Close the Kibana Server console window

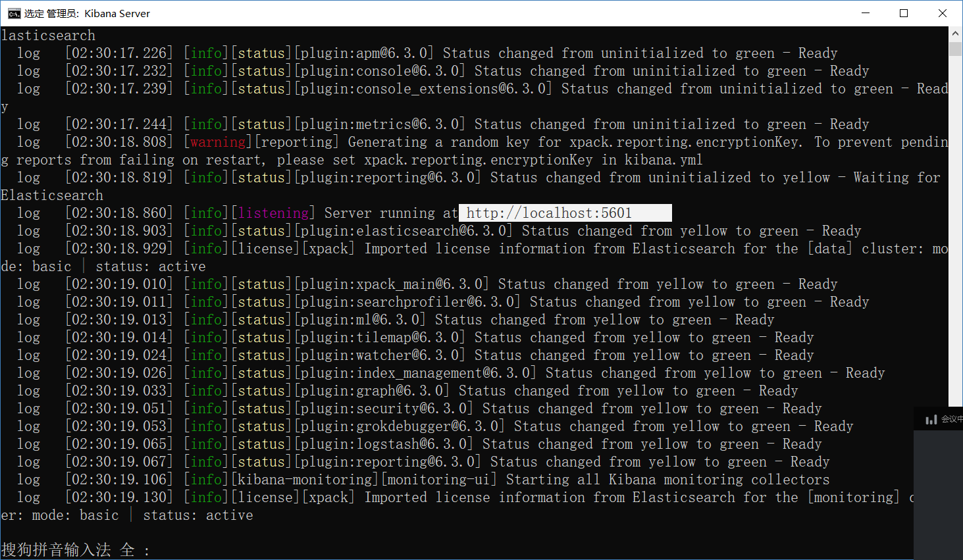click(x=942, y=13)
